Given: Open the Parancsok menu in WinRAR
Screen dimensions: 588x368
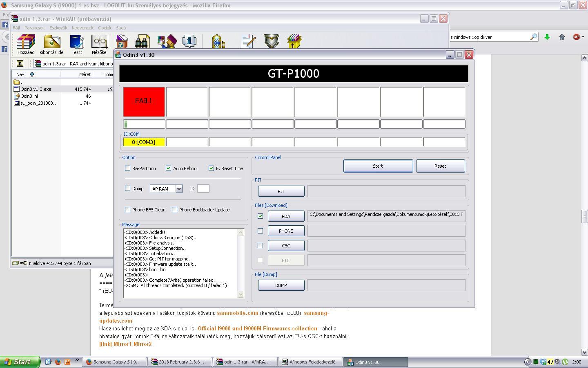Looking at the screenshot, I should click(35, 28).
